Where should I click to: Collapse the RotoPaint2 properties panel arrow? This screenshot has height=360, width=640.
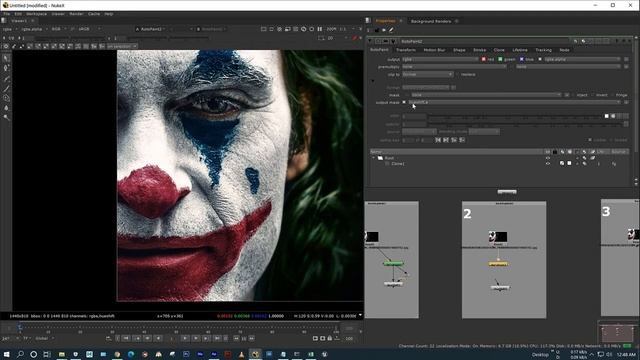370,41
